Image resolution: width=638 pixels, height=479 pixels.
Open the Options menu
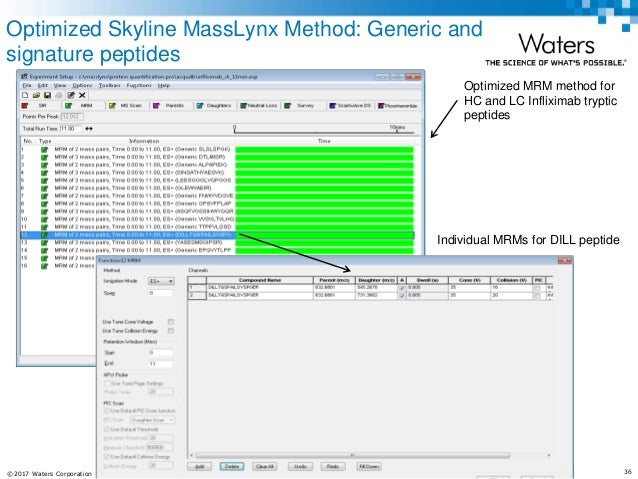click(x=79, y=84)
